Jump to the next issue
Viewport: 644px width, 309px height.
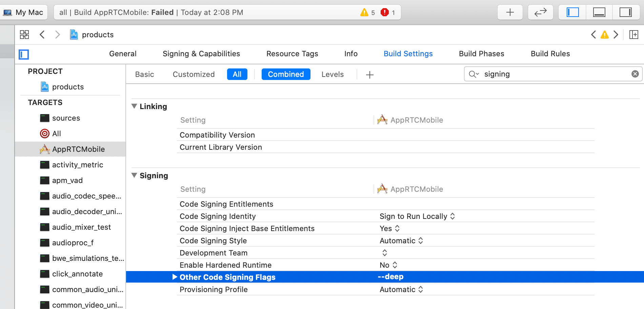pyautogui.click(x=616, y=35)
